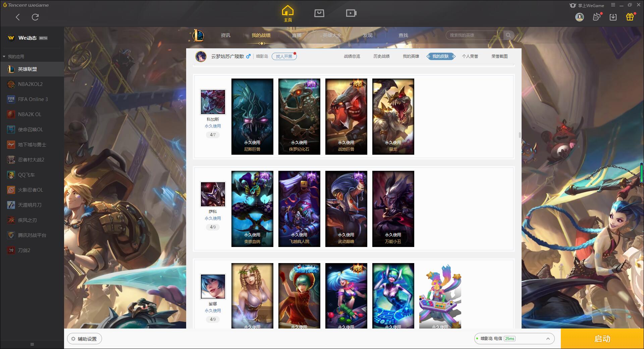This screenshot has width=644, height=349.
Task: Click the League of Legends logo
Action: tap(198, 35)
